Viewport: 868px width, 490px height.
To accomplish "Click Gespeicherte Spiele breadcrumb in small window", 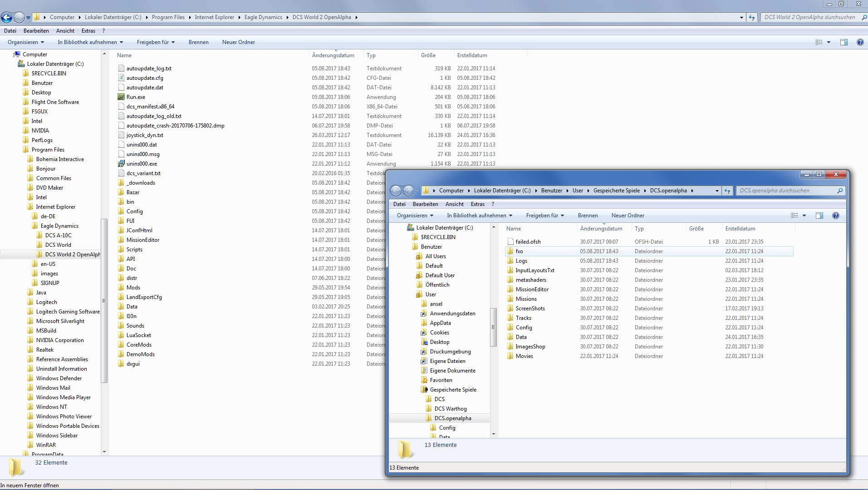I will tap(617, 191).
